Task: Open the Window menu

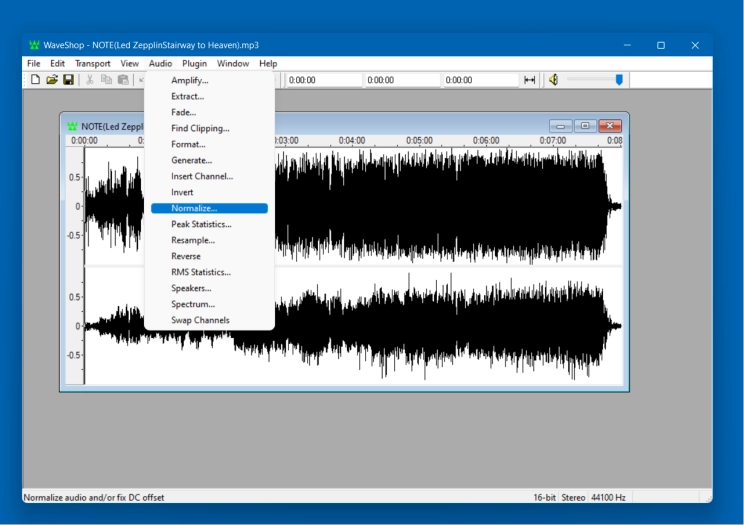Action: (x=233, y=64)
